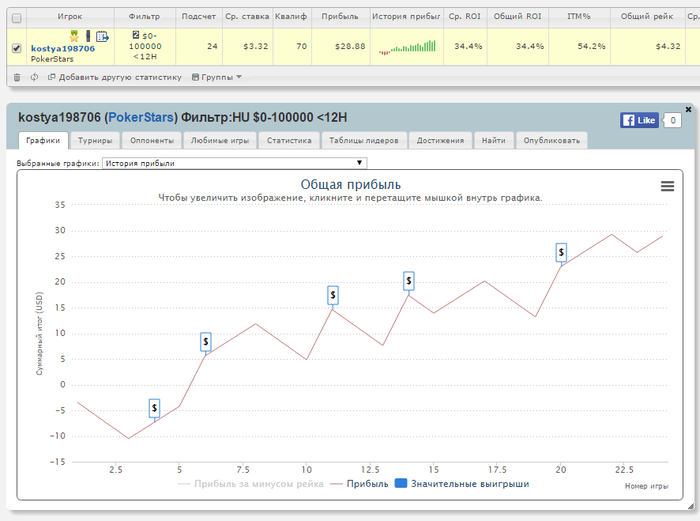This screenshot has height=521, width=700.
Task: Click the export icon beside the player name
Action: (x=101, y=37)
